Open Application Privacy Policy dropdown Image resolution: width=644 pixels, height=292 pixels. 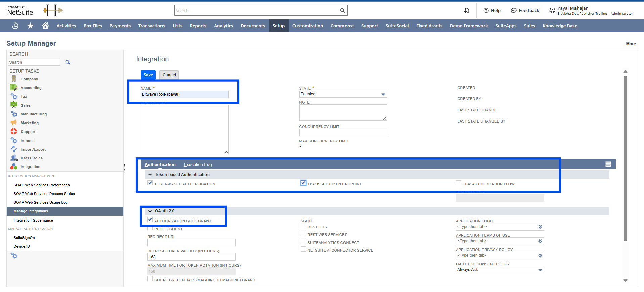tap(540, 256)
